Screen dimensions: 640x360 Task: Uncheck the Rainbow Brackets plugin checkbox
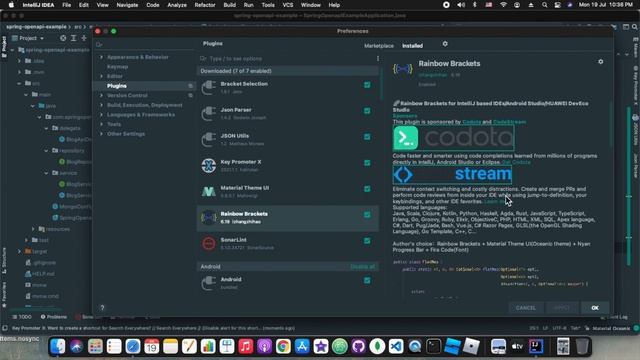[367, 215]
